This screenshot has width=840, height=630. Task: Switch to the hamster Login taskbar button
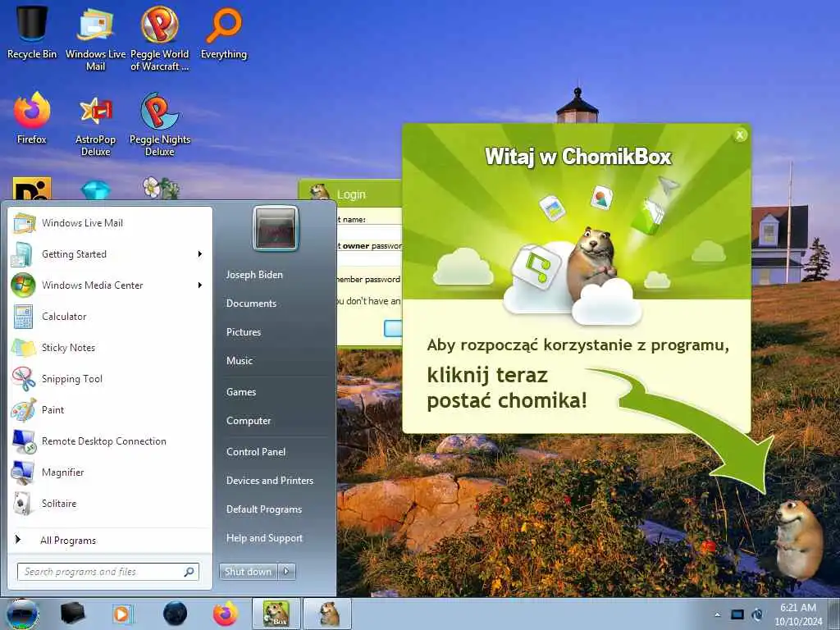point(328,614)
